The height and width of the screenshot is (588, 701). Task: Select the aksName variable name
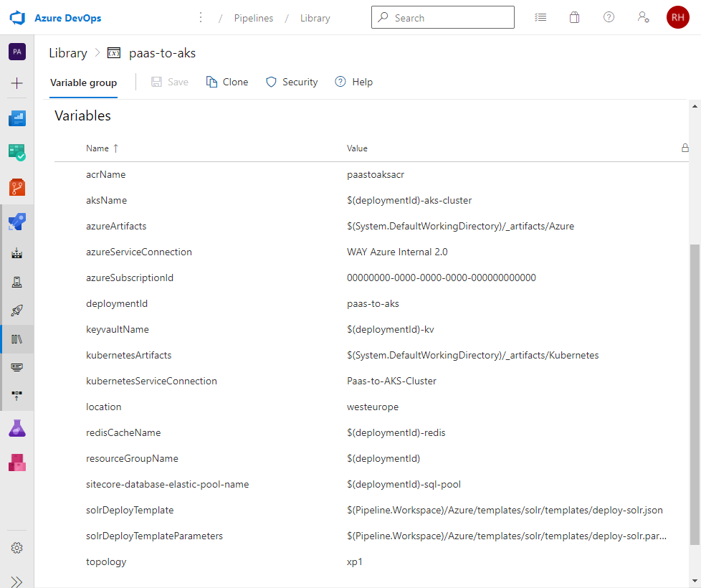click(x=106, y=200)
